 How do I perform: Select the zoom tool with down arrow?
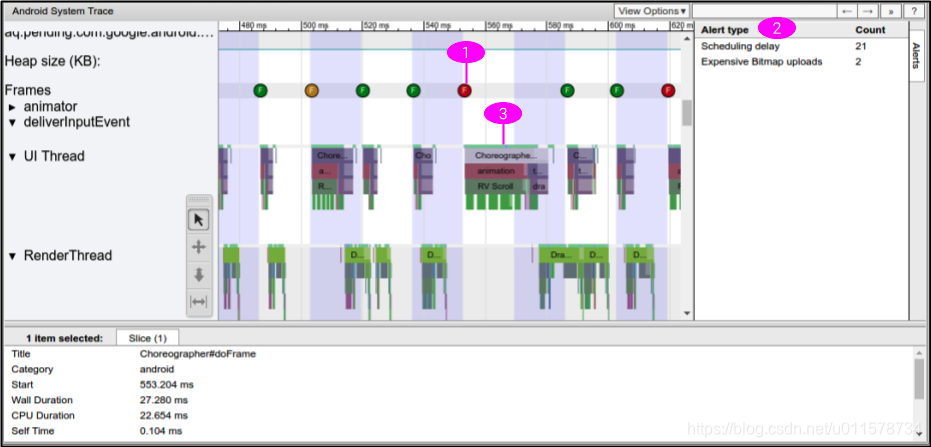199,274
